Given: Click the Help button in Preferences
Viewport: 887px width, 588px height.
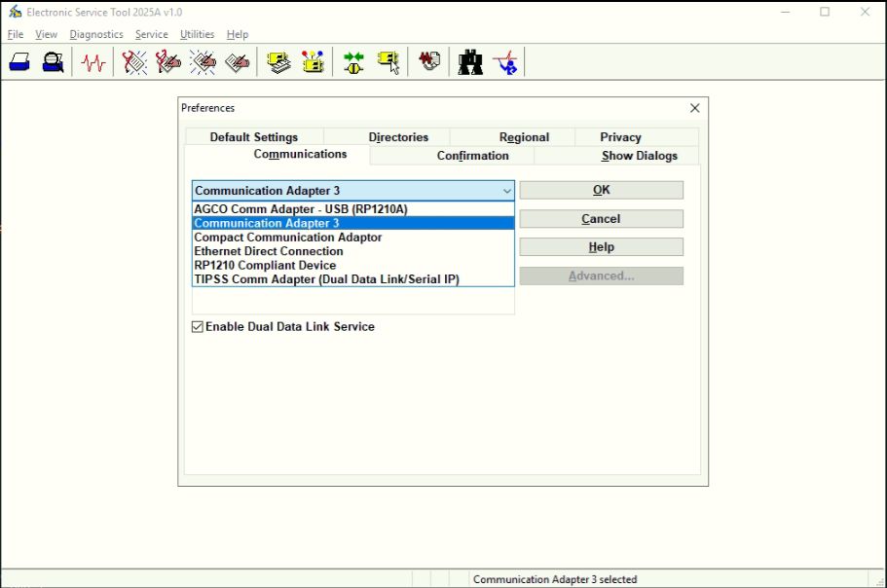Looking at the screenshot, I should pyautogui.click(x=602, y=247).
